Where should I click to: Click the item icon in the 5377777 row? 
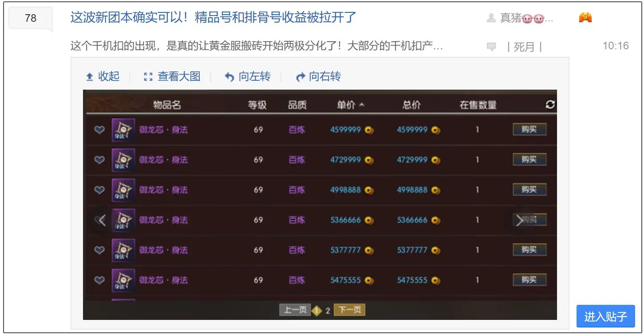pos(123,250)
